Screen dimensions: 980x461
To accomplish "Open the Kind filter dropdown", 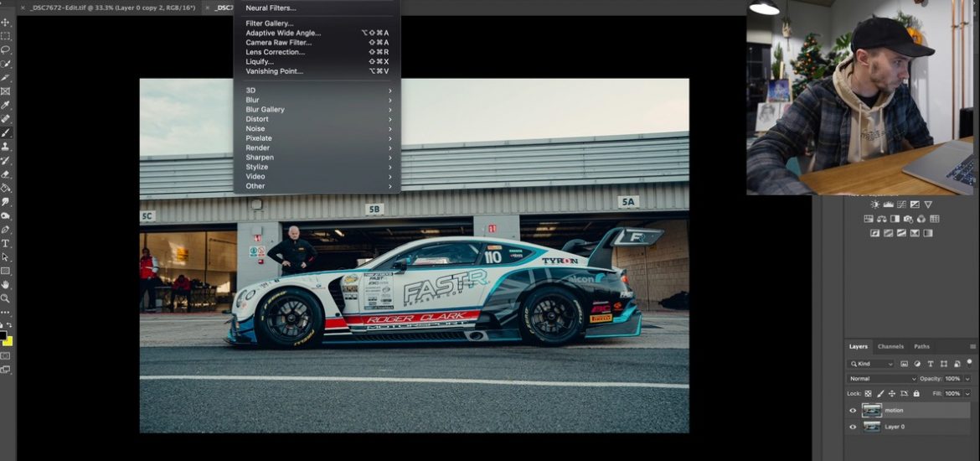I will point(870,364).
